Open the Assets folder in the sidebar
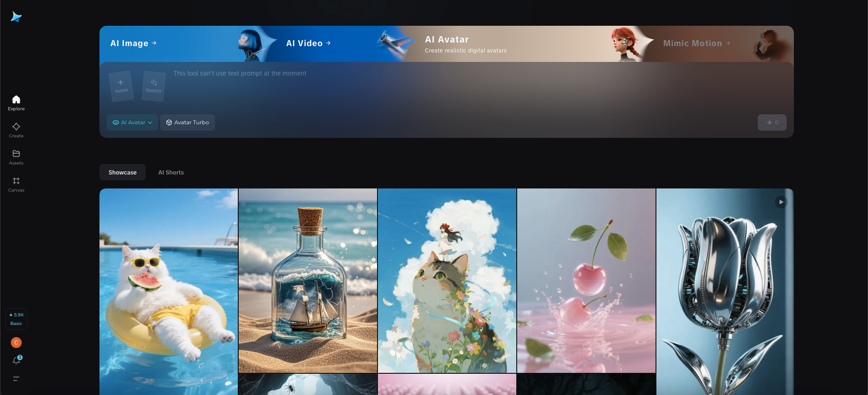Viewport: 868px width, 395px height. (x=16, y=157)
